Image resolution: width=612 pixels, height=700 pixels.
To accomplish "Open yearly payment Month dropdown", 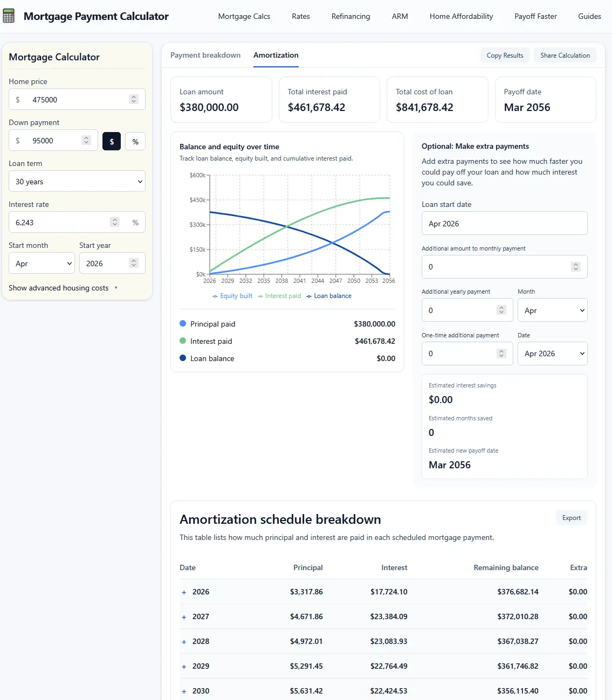I will tap(552, 310).
